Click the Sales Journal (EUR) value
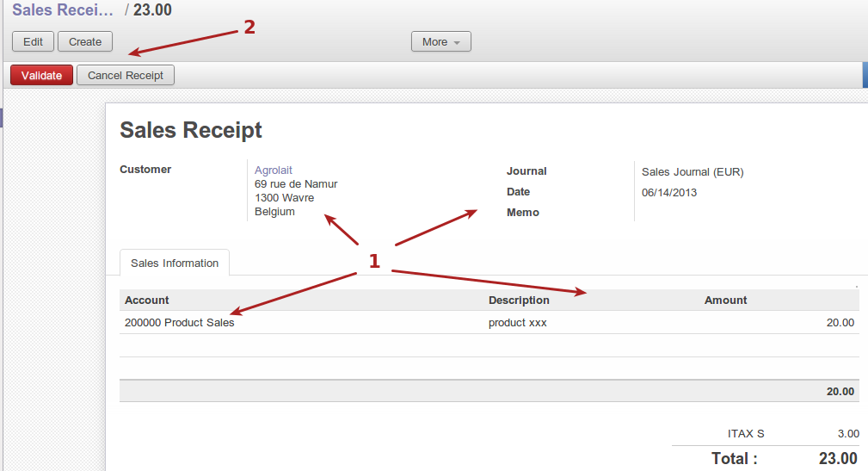 tap(693, 172)
